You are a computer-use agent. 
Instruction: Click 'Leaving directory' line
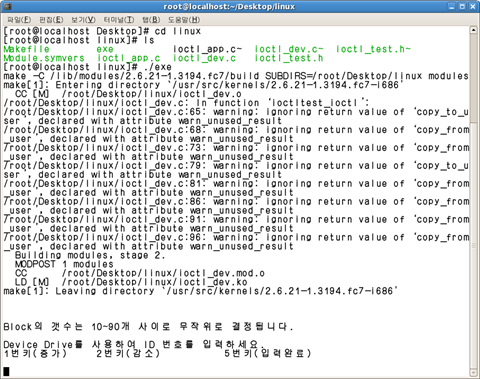(x=200, y=291)
